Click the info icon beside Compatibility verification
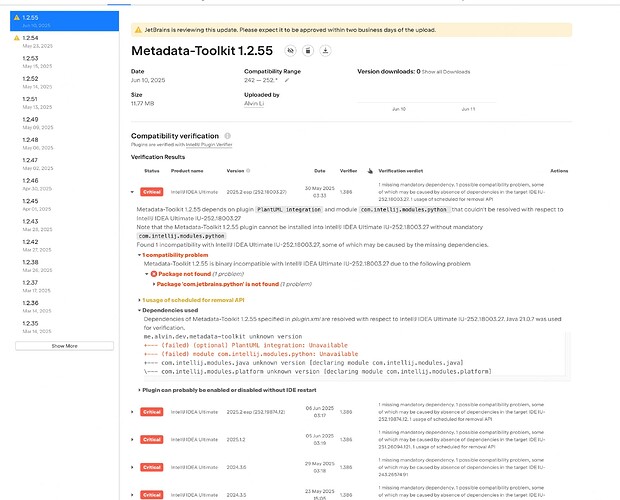This screenshot has height=500, width=620. click(x=228, y=136)
